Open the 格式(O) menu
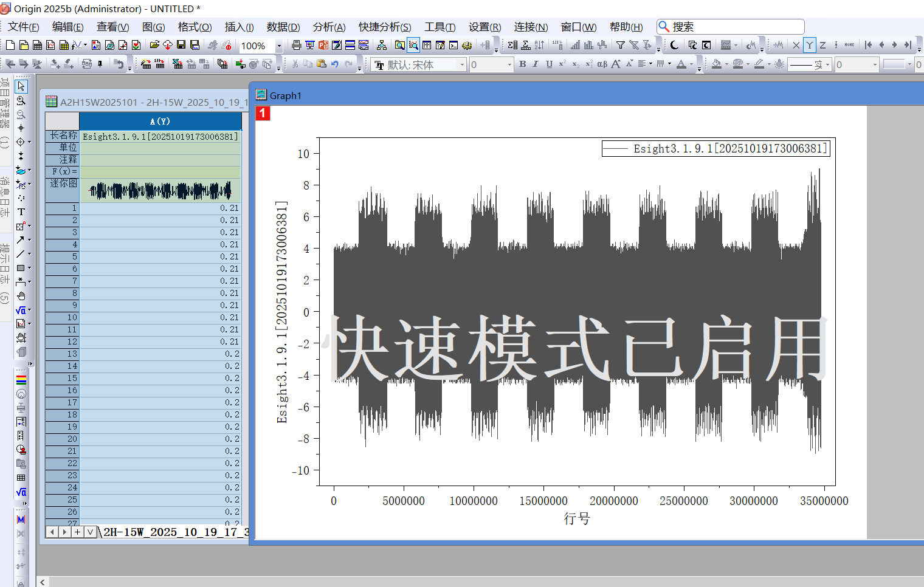 tap(195, 27)
